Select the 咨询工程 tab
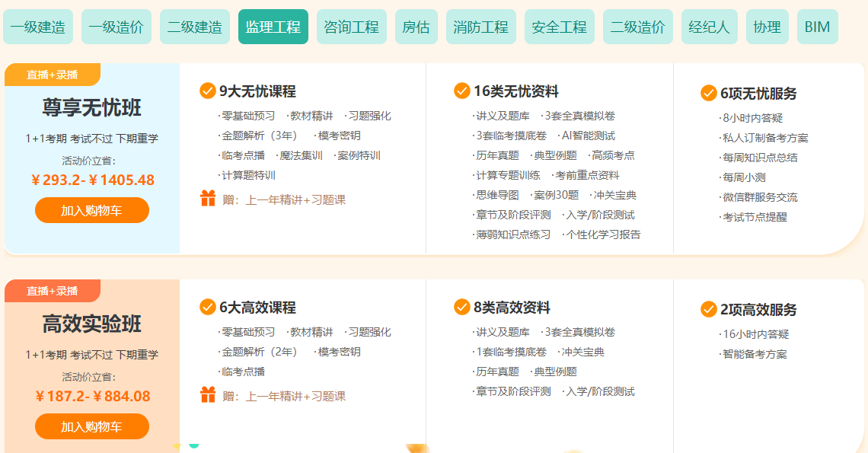The width and height of the screenshot is (868, 453). click(x=351, y=27)
